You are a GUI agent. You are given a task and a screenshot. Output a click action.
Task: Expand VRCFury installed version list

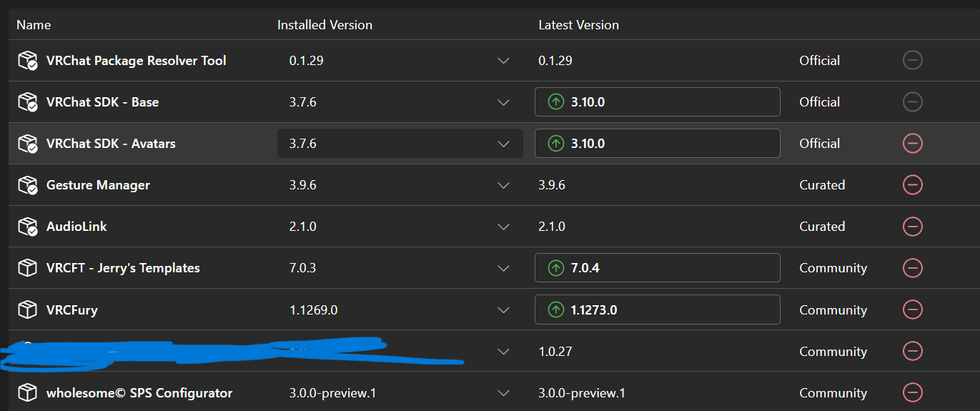(x=503, y=310)
